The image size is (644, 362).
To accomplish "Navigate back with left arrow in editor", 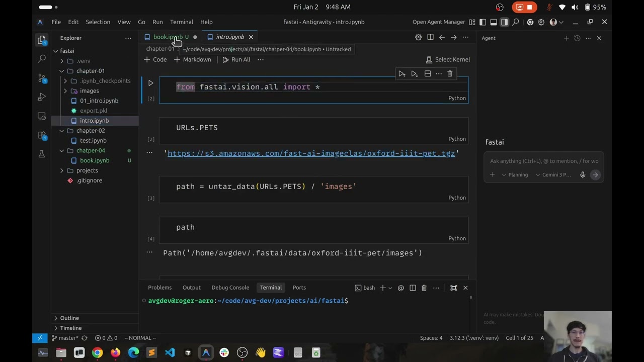I will tap(442, 37).
